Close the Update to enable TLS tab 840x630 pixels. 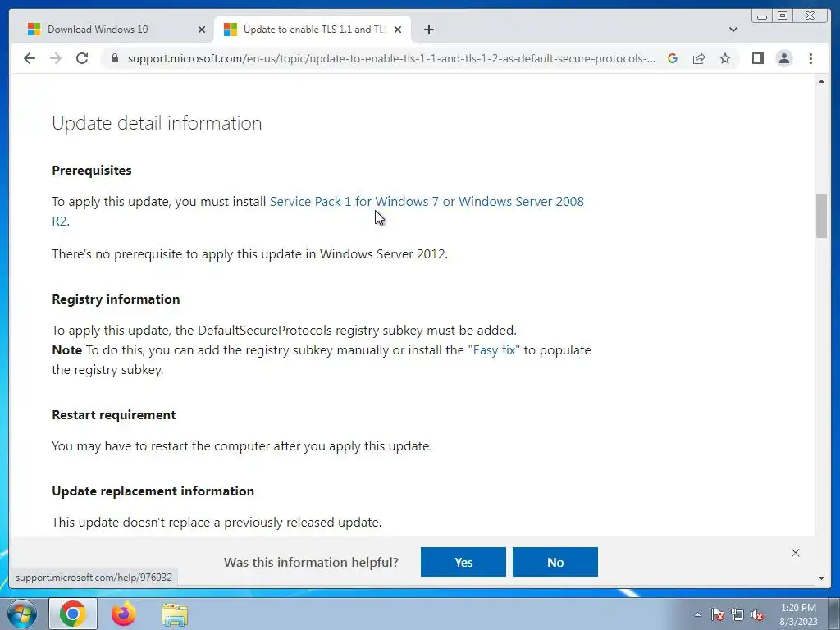click(398, 30)
